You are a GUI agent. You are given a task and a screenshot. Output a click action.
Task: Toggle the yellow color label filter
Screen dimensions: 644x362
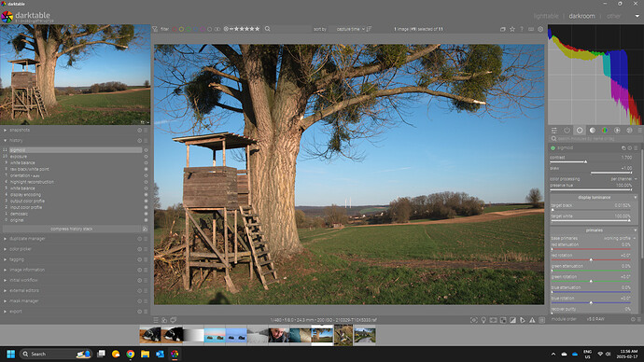click(181, 29)
